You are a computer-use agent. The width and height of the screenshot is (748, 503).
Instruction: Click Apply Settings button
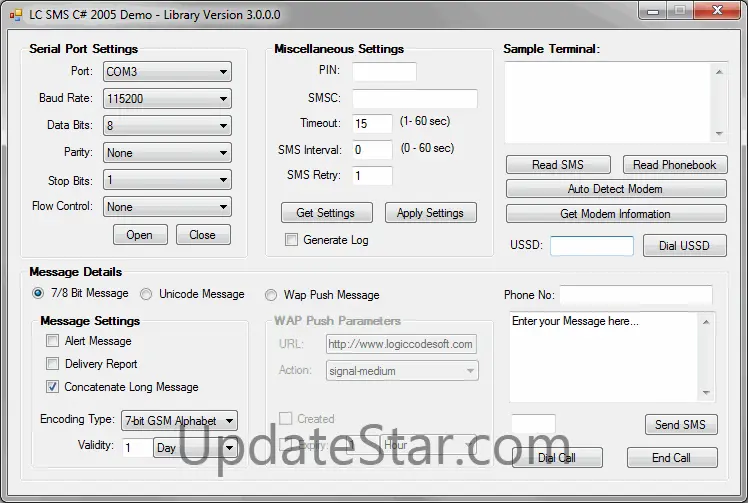[431, 213]
